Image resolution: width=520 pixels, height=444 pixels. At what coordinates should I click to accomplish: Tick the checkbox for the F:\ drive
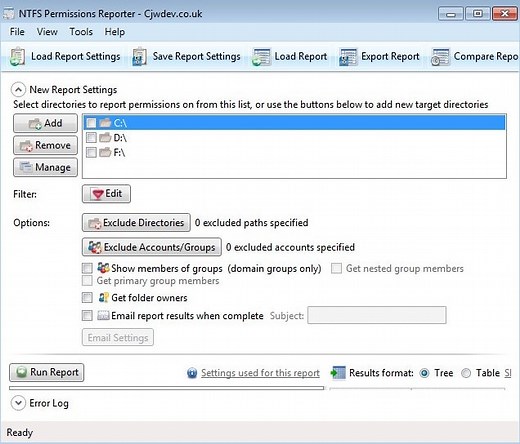pyautogui.click(x=91, y=152)
